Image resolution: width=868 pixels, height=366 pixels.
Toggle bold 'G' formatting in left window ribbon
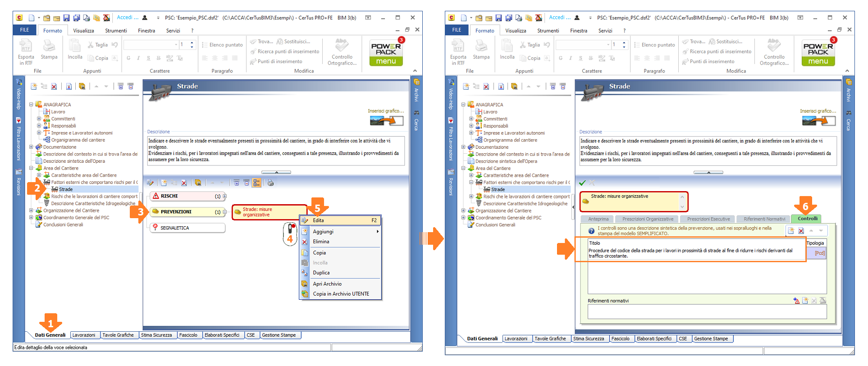pyautogui.click(x=128, y=58)
